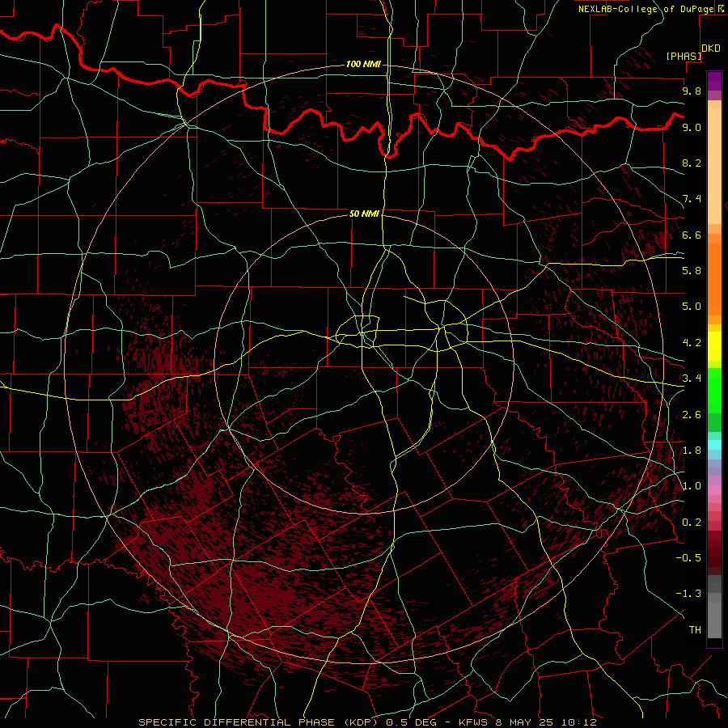
Task: Click the 0.2 scale value
Action: 692,522
